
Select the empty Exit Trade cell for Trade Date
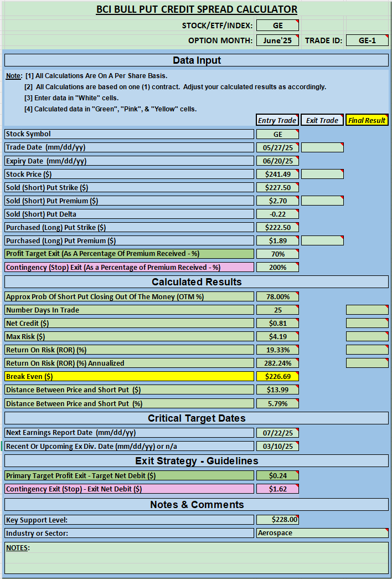click(322, 147)
